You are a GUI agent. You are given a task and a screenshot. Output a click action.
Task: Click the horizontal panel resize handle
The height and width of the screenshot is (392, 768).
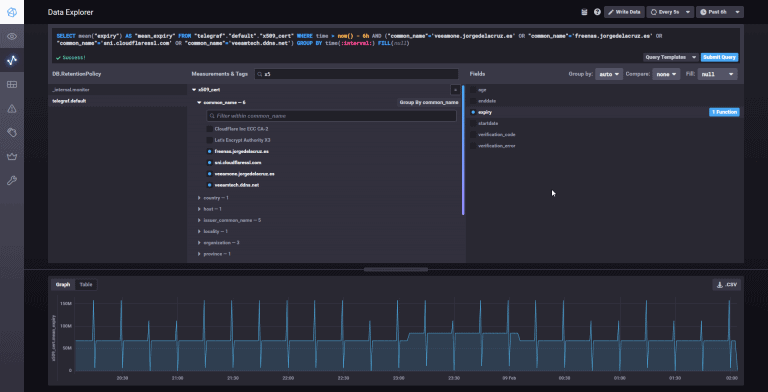tap(396, 270)
